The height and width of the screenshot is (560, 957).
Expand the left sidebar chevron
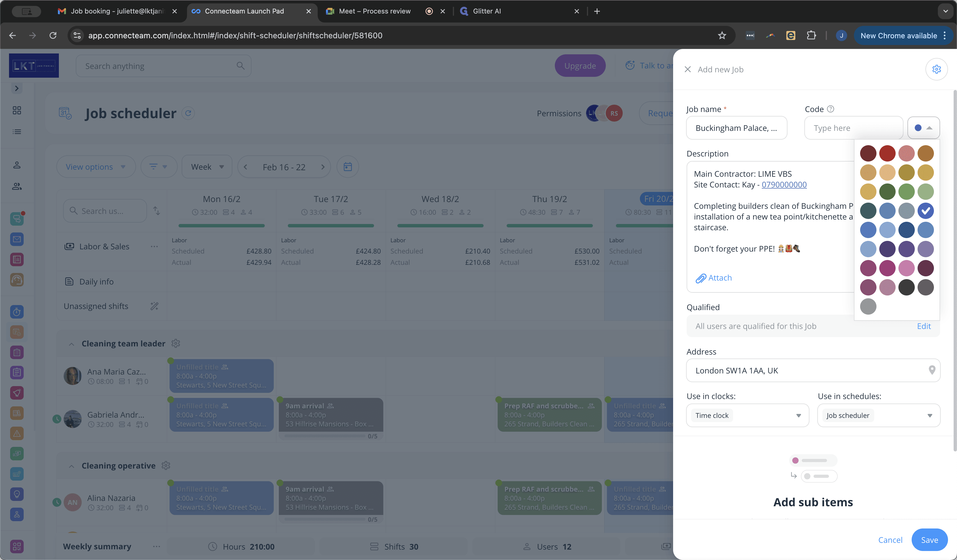pos(17,88)
